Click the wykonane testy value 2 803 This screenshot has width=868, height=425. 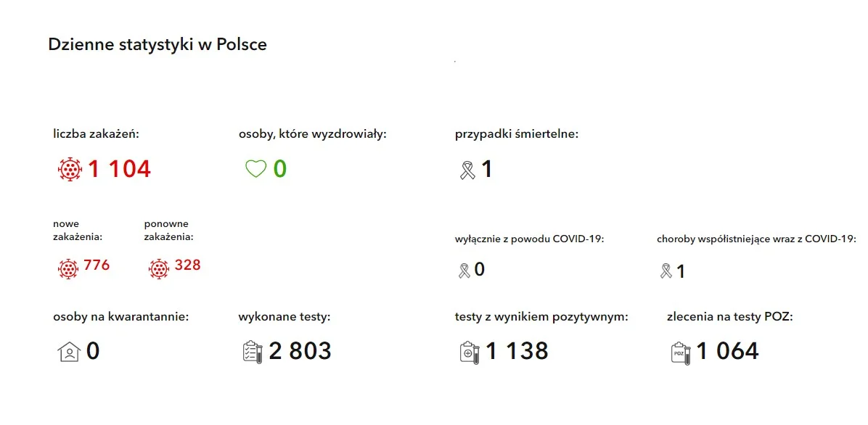[300, 352]
